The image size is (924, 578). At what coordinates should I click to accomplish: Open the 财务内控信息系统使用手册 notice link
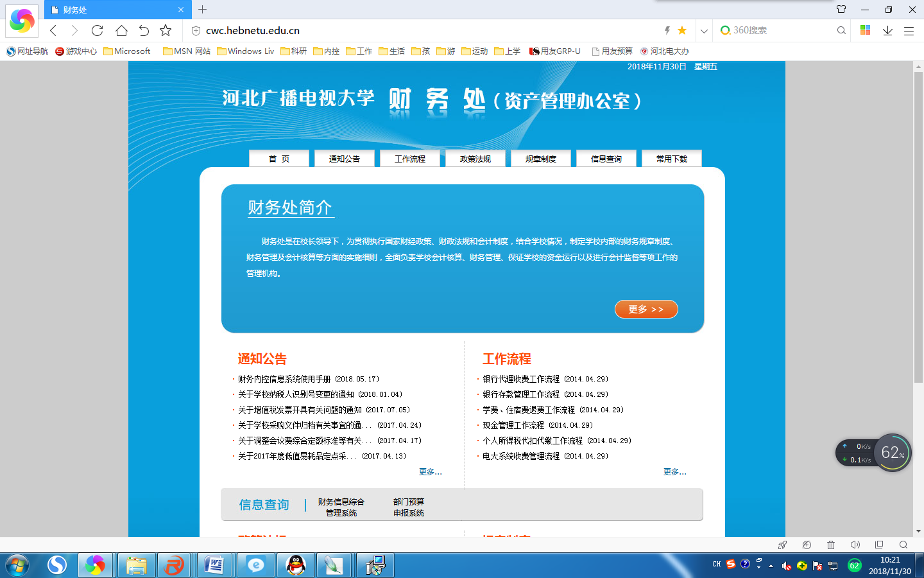[x=284, y=379]
